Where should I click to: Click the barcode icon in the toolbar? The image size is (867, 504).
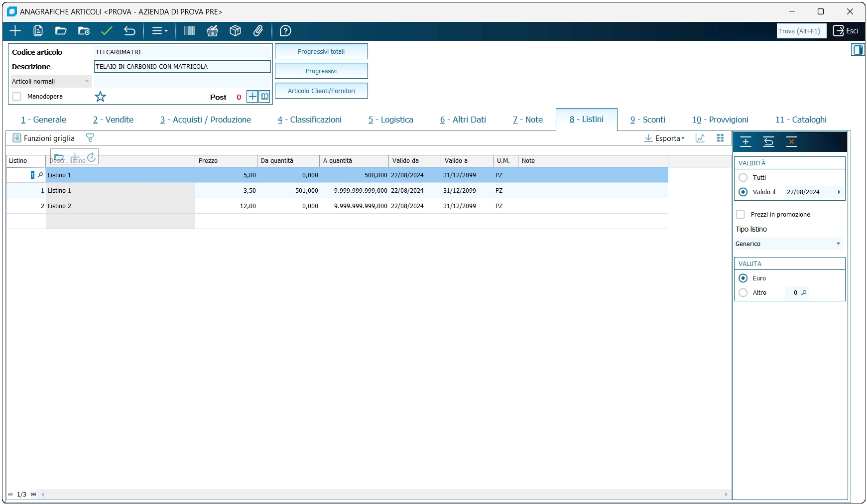point(189,31)
